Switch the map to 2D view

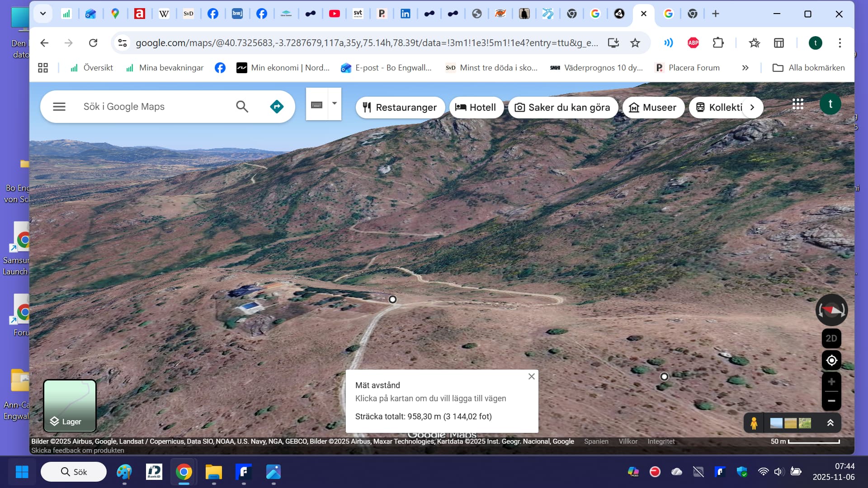(831, 338)
